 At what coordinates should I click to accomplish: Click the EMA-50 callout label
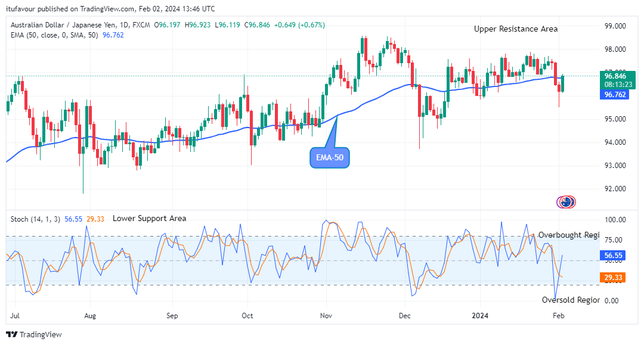[x=330, y=158]
